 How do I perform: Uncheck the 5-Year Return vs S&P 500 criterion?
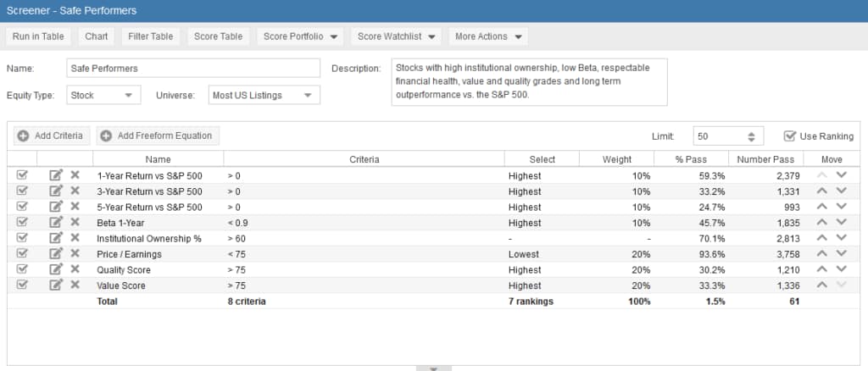pos(22,206)
